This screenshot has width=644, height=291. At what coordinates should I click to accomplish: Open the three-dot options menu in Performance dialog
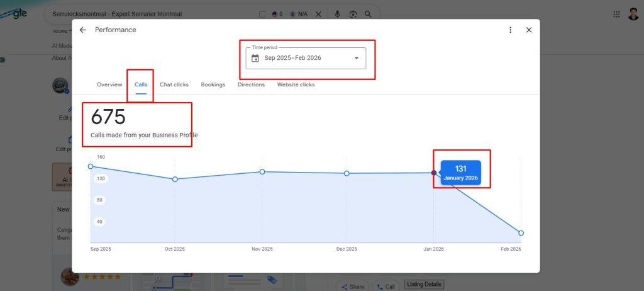pos(510,30)
